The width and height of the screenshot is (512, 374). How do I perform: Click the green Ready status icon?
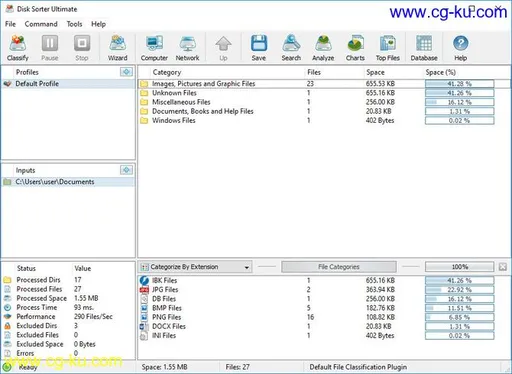coord(7,367)
